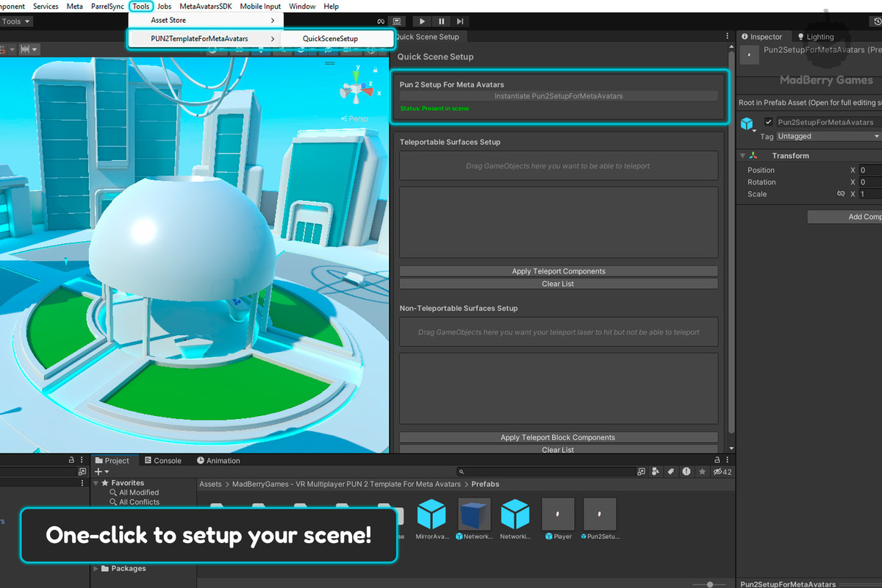Click Clear List under Teleportable Surfaces
Screen dimensions: 882x588
(x=559, y=284)
